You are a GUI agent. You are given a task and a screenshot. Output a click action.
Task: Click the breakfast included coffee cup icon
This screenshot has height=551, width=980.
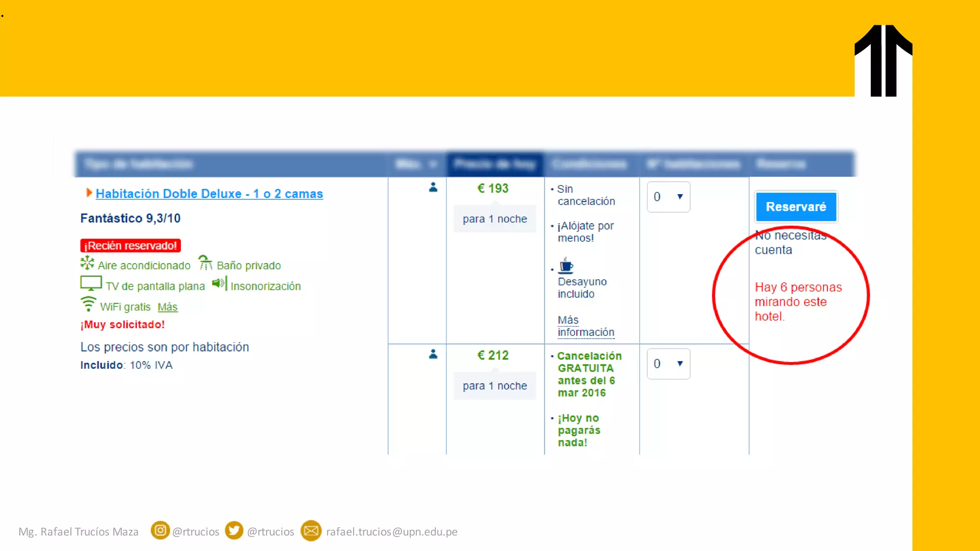click(566, 265)
